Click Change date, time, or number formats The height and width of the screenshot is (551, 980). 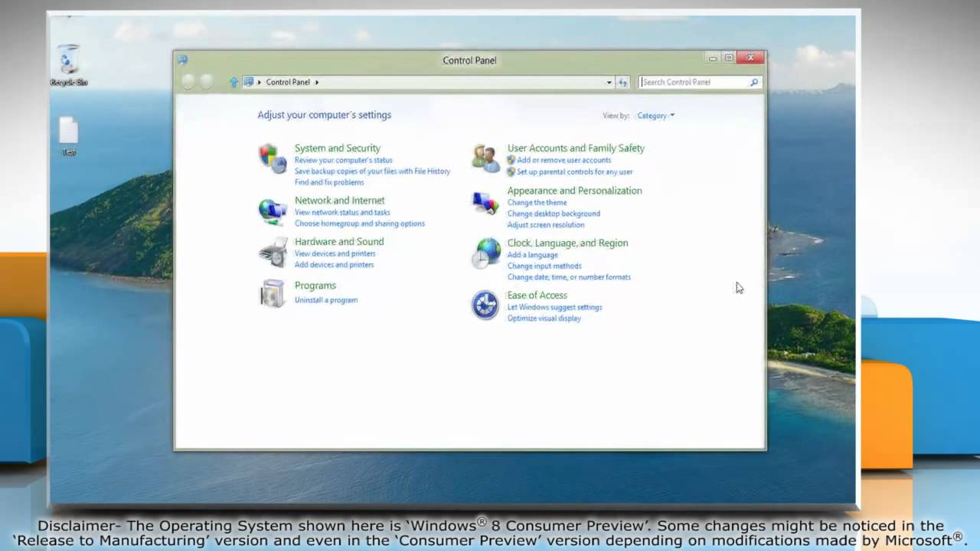coord(569,277)
